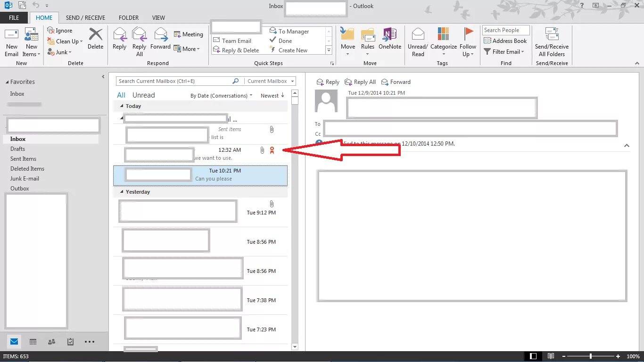Click Reply All in the reading pane
The image size is (644, 362).
361,82
